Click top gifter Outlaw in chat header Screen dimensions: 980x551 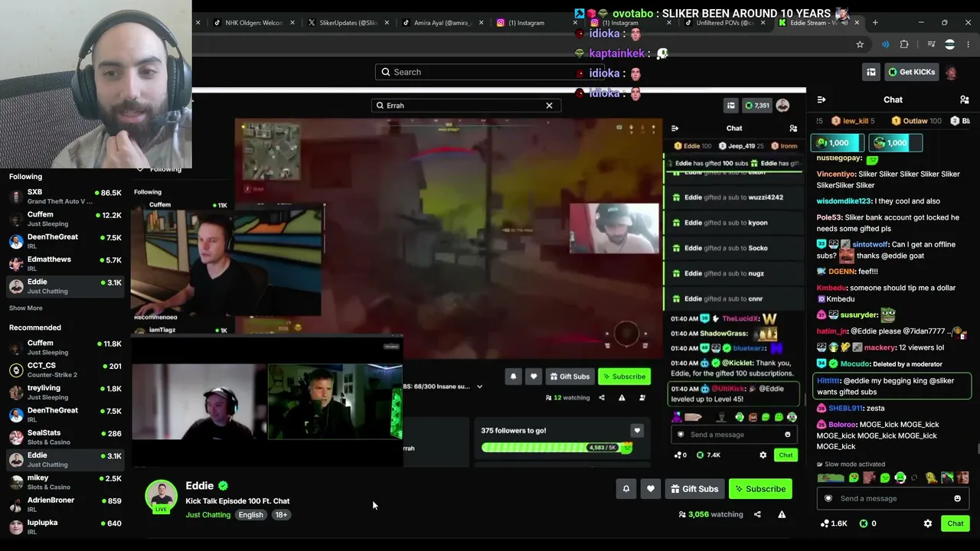tap(915, 121)
